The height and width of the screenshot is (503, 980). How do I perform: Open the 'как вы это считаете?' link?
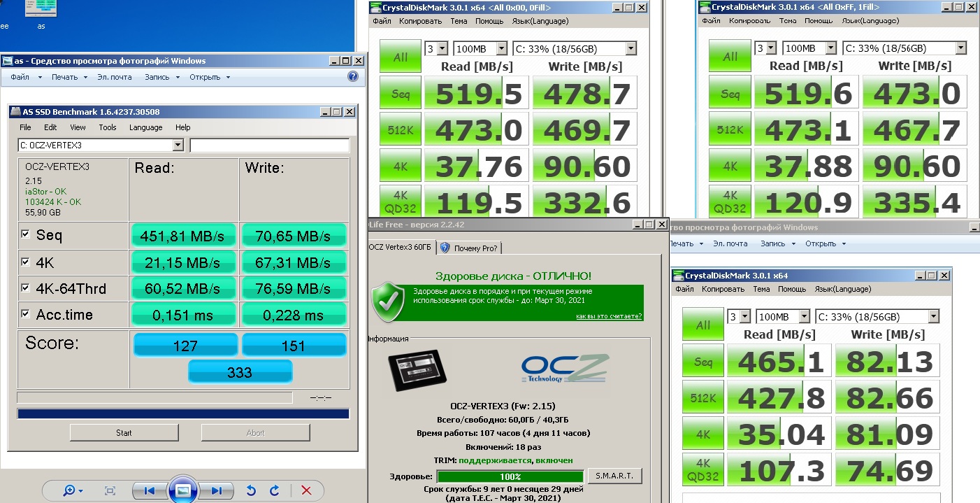609,316
